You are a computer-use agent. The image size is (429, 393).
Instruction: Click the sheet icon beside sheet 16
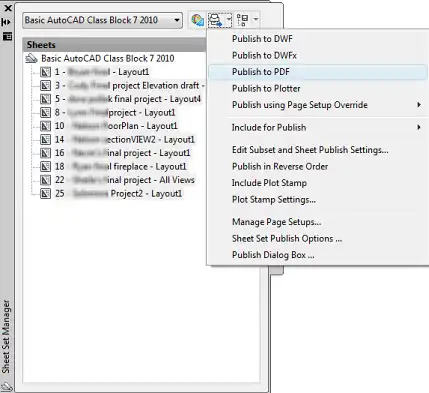(x=45, y=153)
